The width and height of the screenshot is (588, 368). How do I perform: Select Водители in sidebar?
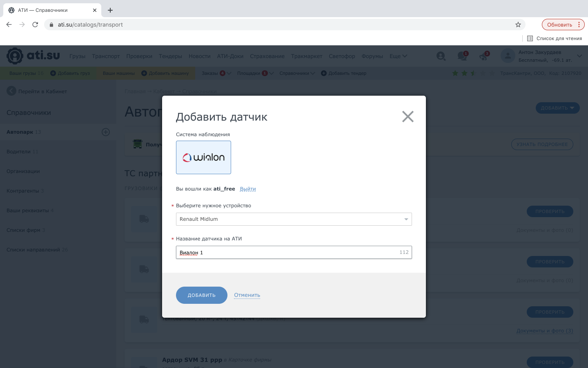point(22,152)
